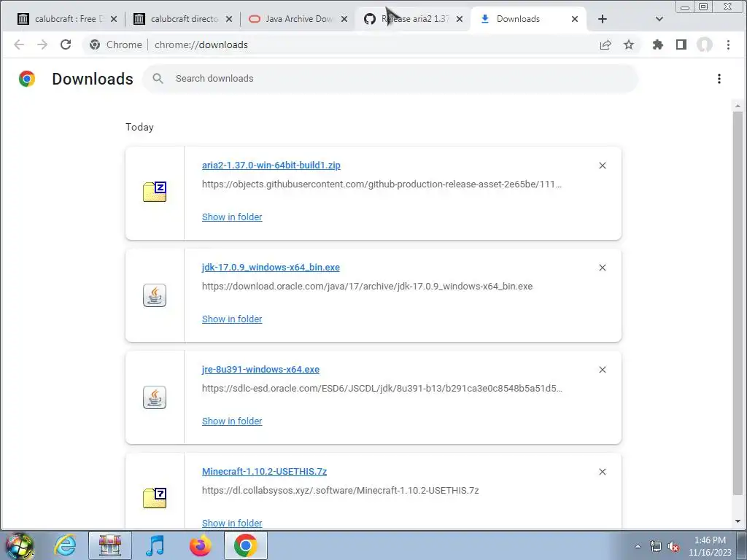Open the WinRAR archive taskbar icon
Viewport: 747px width, 560px height.
(x=110, y=545)
